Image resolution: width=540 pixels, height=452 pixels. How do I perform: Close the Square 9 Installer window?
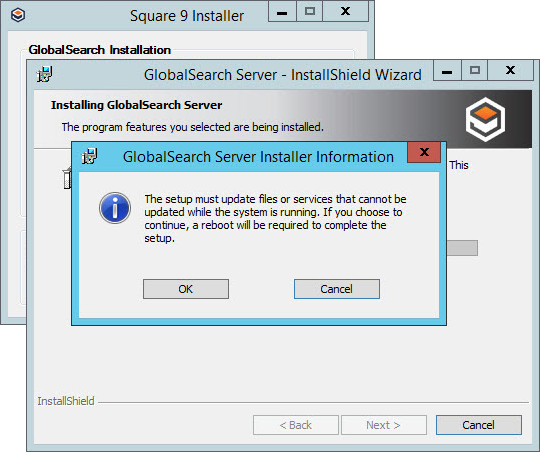tap(345, 12)
